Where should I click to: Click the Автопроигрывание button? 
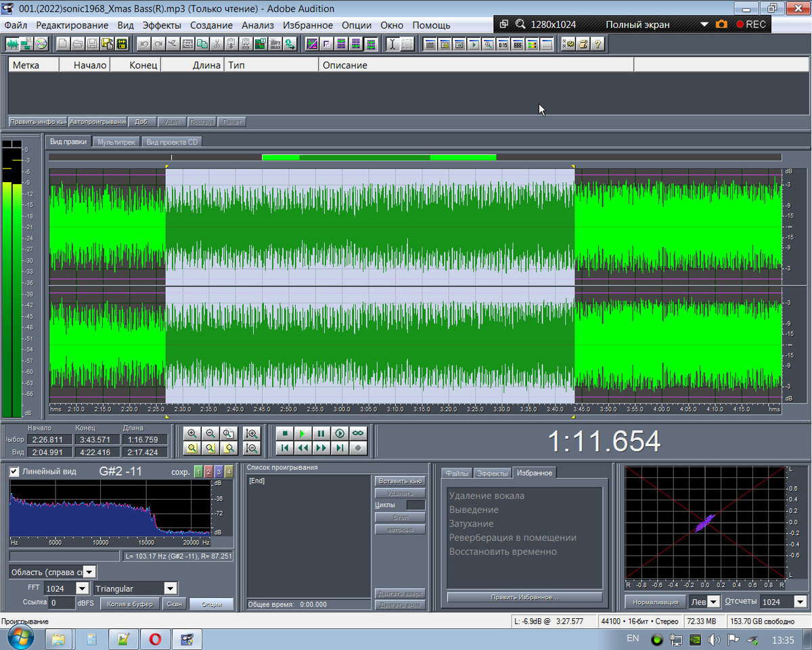coord(98,122)
